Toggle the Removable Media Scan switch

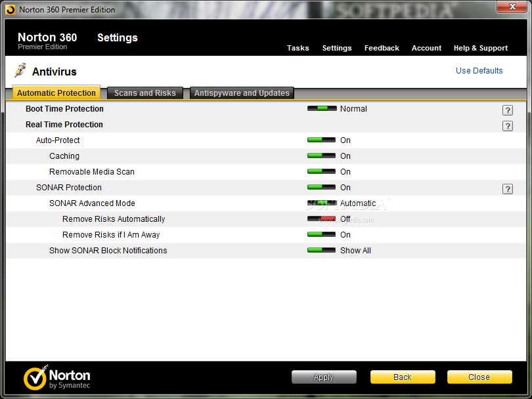[321, 171]
